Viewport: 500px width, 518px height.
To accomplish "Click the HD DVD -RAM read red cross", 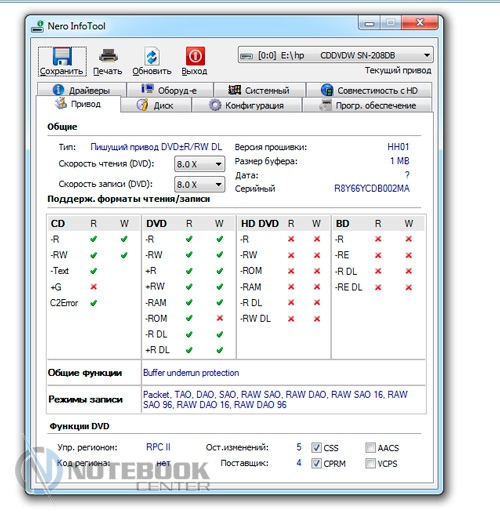I will pyautogui.click(x=291, y=287).
